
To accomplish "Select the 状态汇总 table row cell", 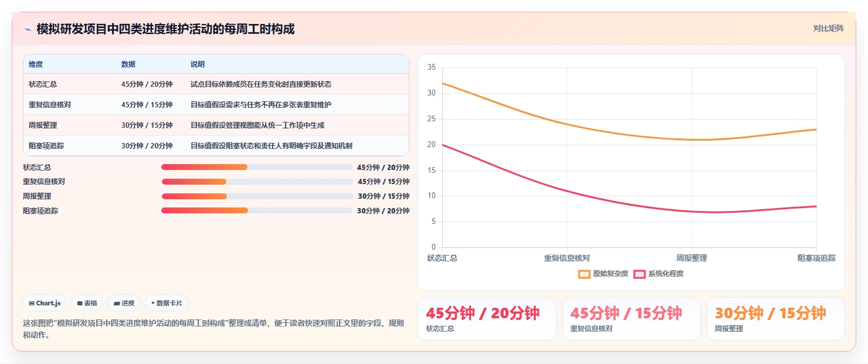I will (x=43, y=84).
